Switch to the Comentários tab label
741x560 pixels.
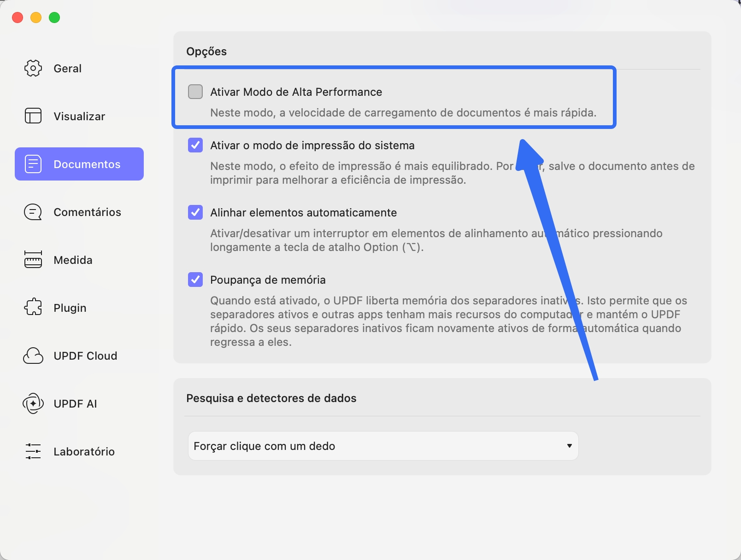(x=87, y=212)
